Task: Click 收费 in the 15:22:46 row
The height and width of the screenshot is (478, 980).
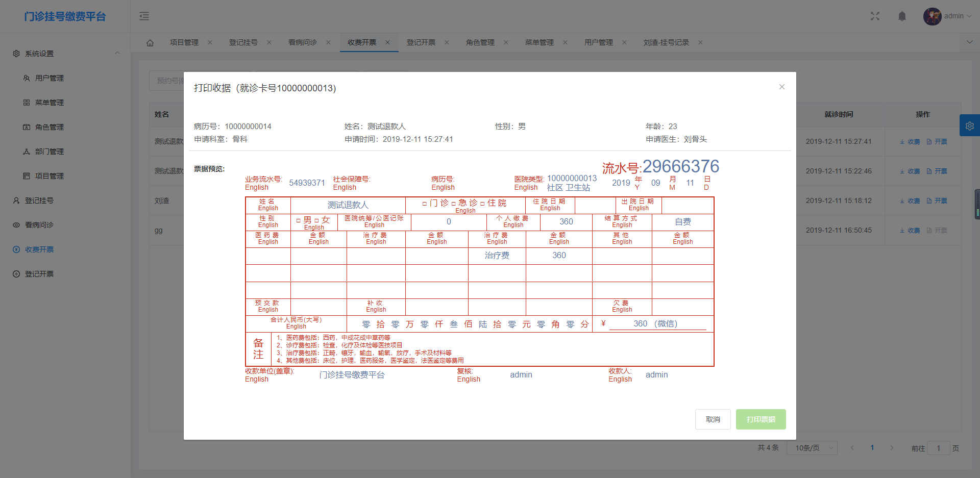Action: tap(910, 171)
